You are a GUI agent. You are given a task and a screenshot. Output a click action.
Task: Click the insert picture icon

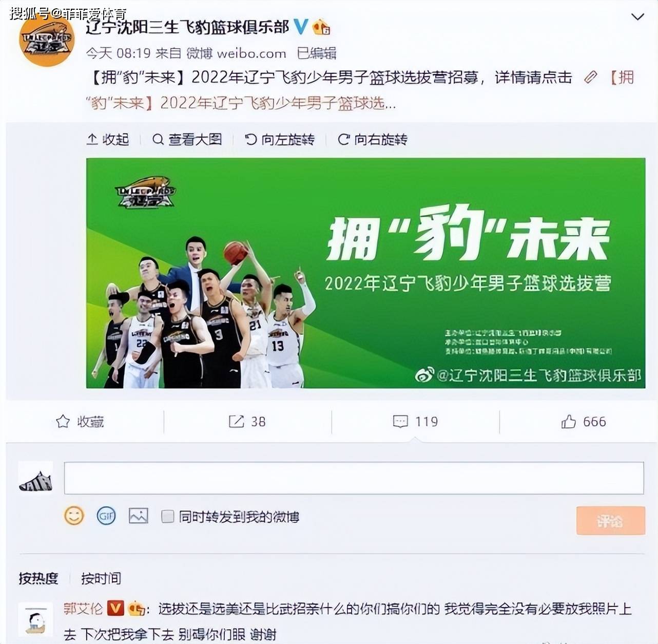click(138, 516)
